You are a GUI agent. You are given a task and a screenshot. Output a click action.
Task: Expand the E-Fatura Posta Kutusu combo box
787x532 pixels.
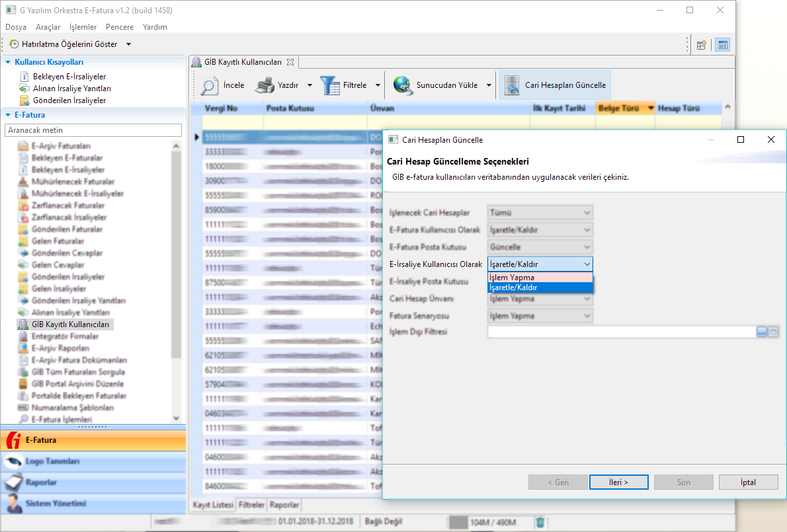click(540, 247)
